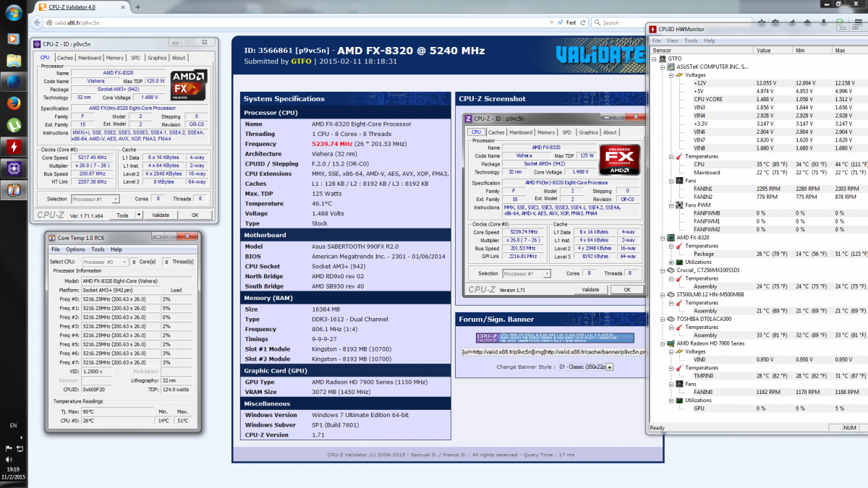Open the File menu in HWMonitor
Viewport: 868px width, 488px height.
tap(656, 40)
